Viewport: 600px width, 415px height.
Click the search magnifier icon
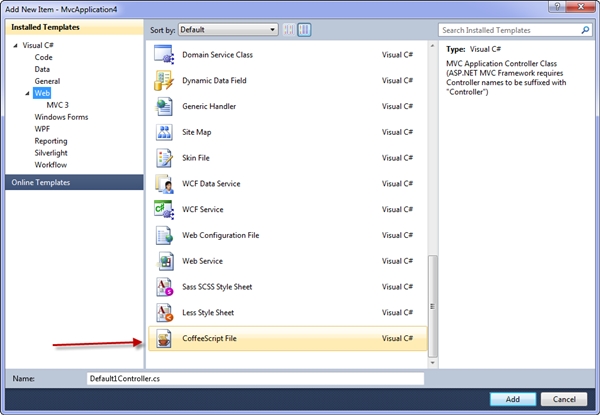click(x=585, y=30)
